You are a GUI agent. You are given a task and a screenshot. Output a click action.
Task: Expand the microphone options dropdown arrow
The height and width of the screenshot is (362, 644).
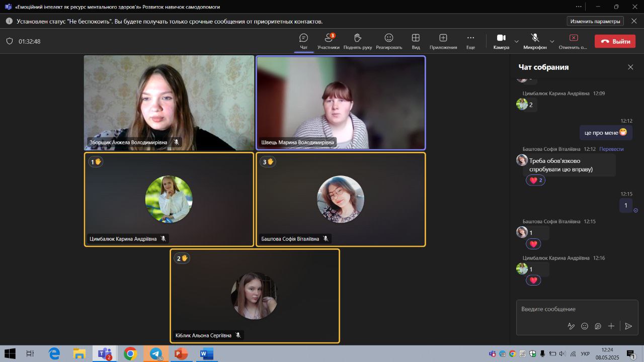coord(552,41)
